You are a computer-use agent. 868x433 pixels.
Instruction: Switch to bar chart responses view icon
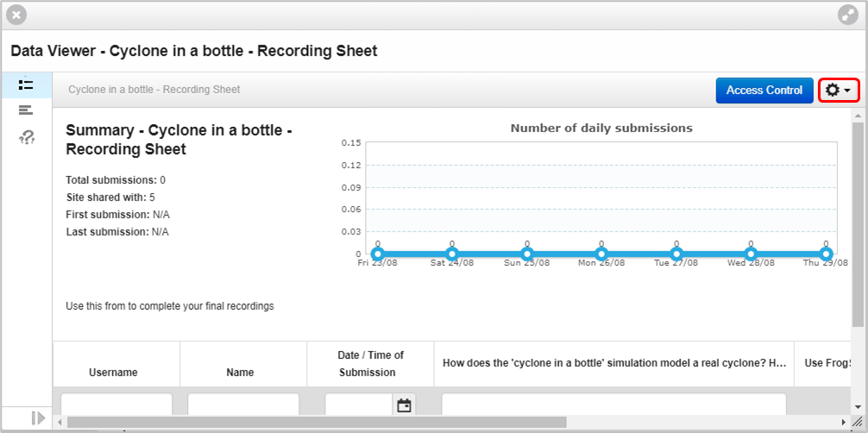coord(26,110)
